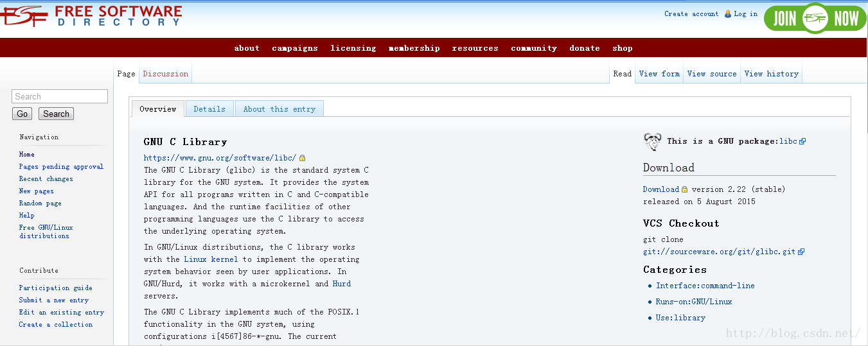868x346 pixels.
Task: Click the Go button
Action: click(x=22, y=114)
